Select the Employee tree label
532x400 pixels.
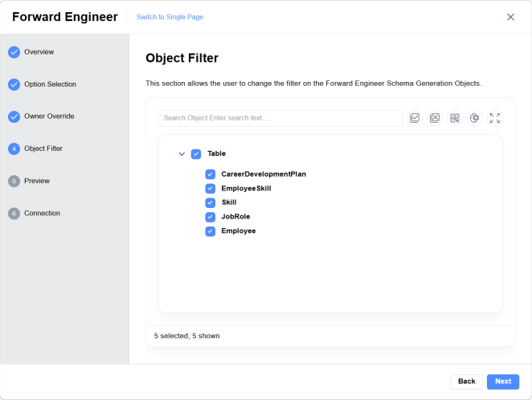pos(239,231)
